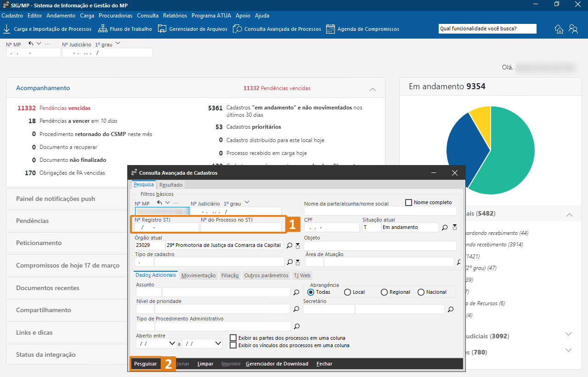
Task: Switch to the Outros parâmetros tab
Action: pyautogui.click(x=266, y=275)
